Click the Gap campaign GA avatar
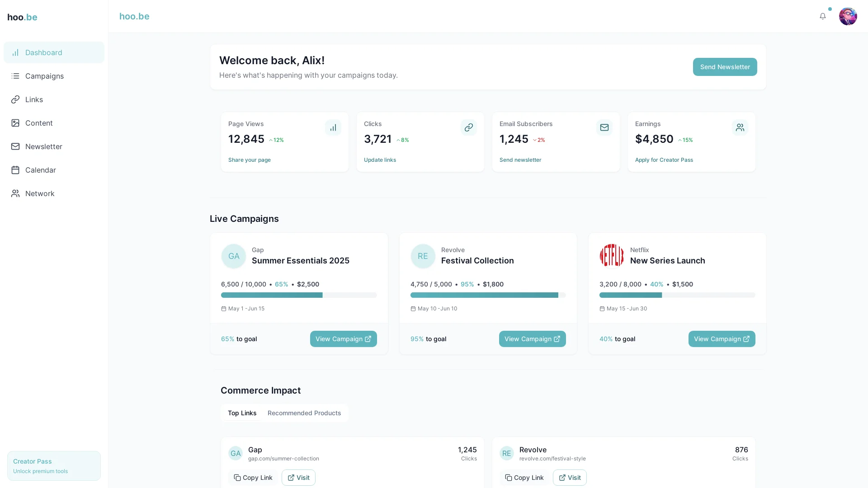 point(233,256)
